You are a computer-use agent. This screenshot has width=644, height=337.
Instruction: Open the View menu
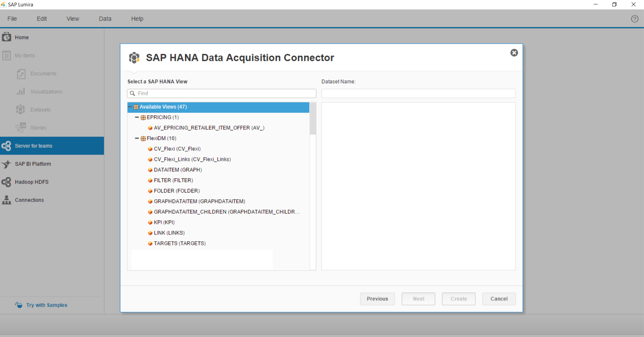tap(73, 19)
